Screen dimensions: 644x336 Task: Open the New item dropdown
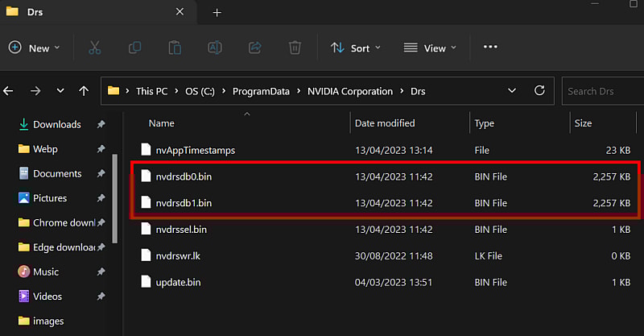[35, 48]
